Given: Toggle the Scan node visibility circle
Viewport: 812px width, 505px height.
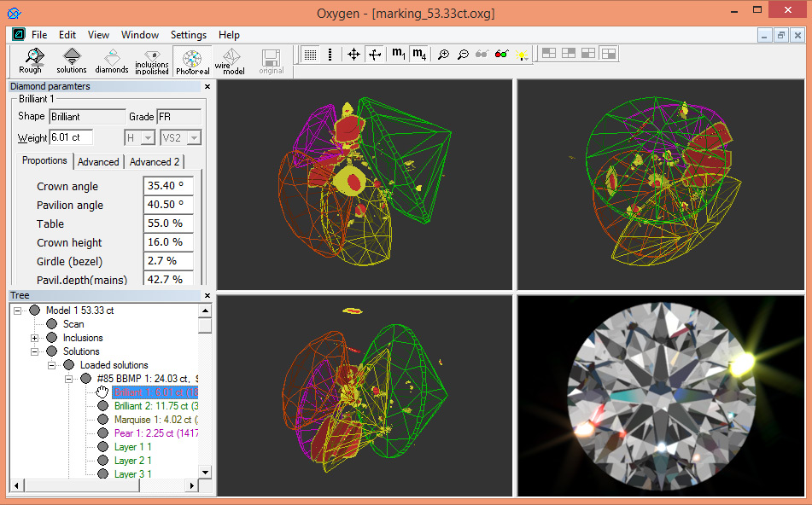Looking at the screenshot, I should 51,324.
